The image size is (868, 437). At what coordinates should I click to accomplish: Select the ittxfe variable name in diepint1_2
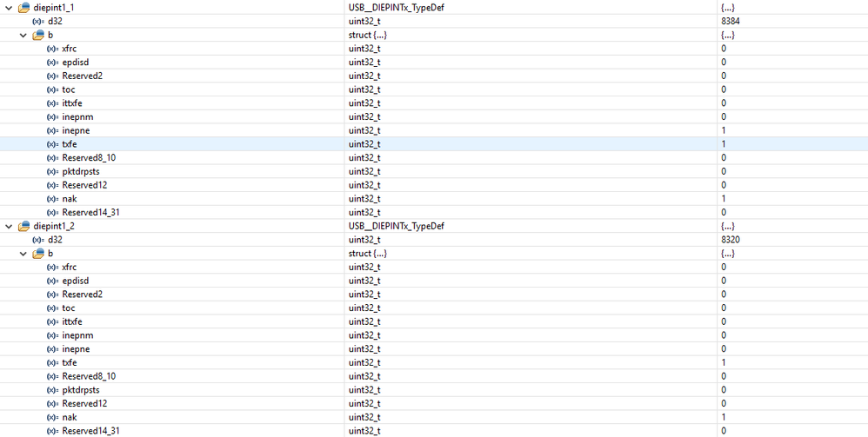click(72, 321)
